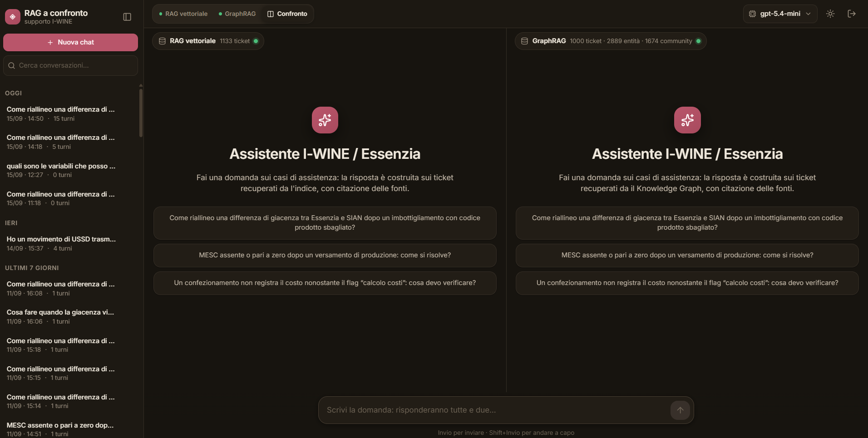
Task: Click the GraphRAG panel database icon
Action: coord(524,41)
